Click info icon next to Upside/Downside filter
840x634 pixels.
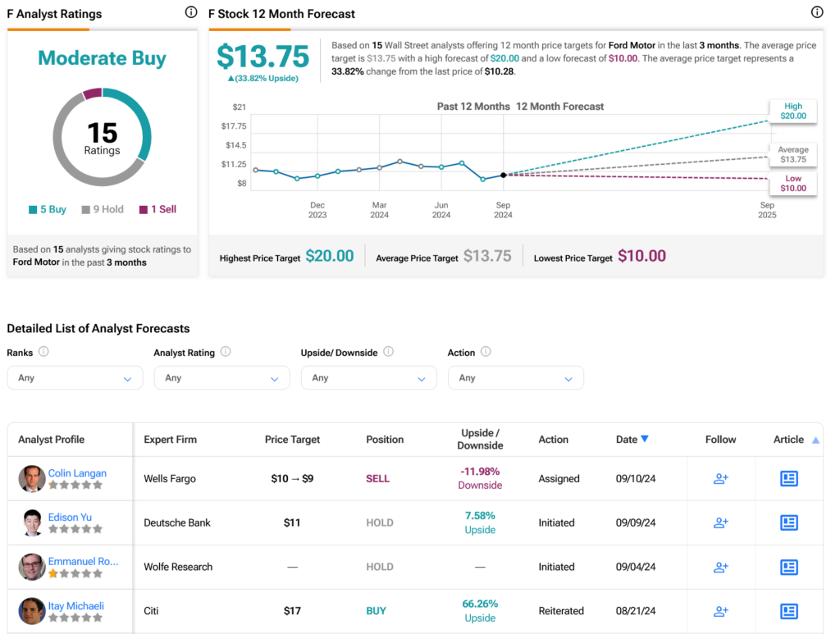point(388,352)
